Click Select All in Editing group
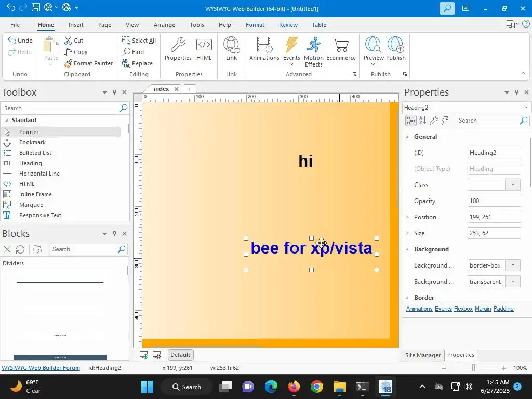Viewport: 532px width, 399px height. [x=139, y=41]
